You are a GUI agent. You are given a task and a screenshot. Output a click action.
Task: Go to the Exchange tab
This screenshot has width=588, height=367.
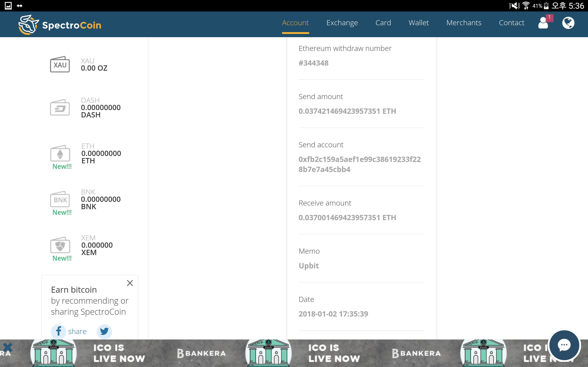click(x=342, y=23)
